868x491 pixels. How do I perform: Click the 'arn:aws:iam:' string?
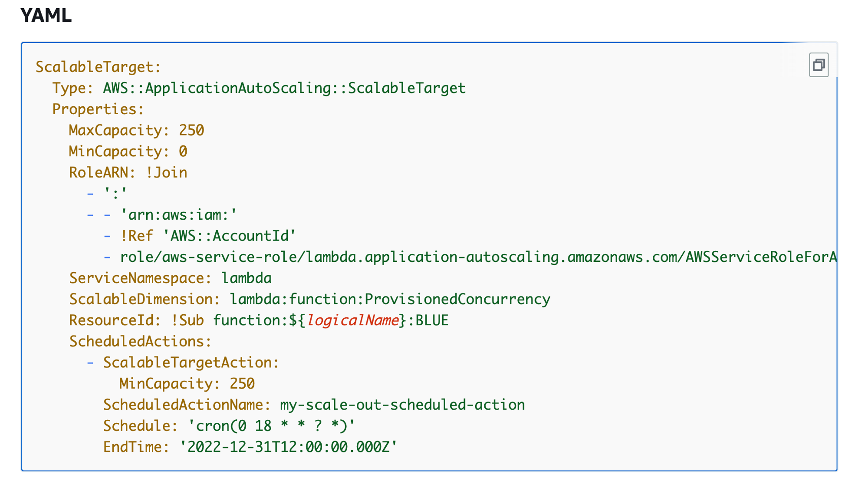tap(178, 215)
